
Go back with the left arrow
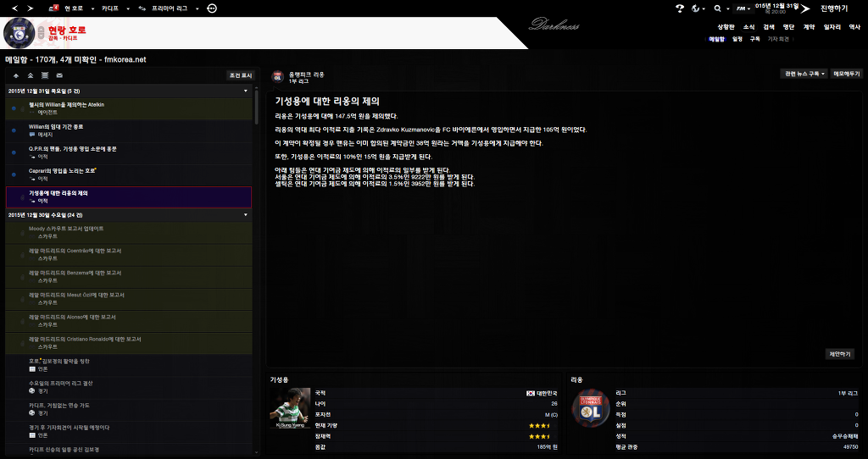click(x=15, y=8)
